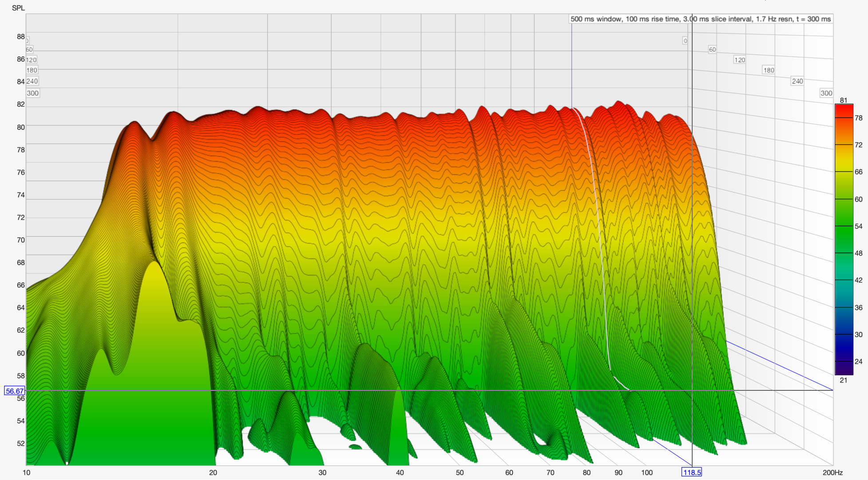Click the 118.5 frequency cursor readout
The height and width of the screenshot is (480, 868).
pos(691,472)
